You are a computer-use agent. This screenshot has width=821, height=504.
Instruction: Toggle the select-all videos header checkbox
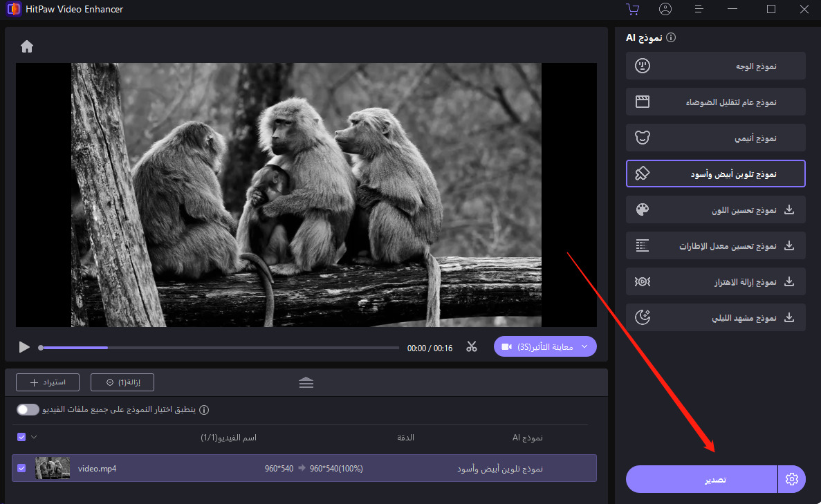(21, 437)
